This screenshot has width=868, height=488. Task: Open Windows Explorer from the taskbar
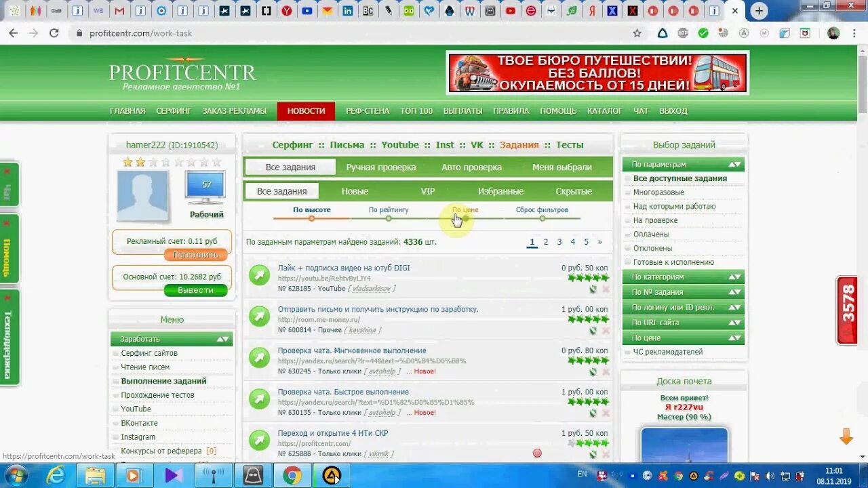coord(95,475)
